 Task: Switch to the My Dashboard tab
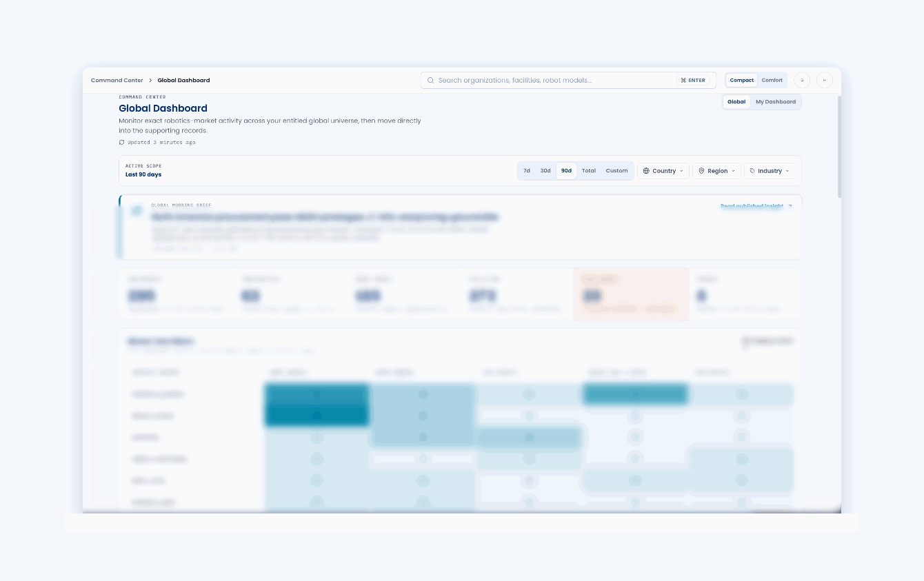[x=776, y=102]
